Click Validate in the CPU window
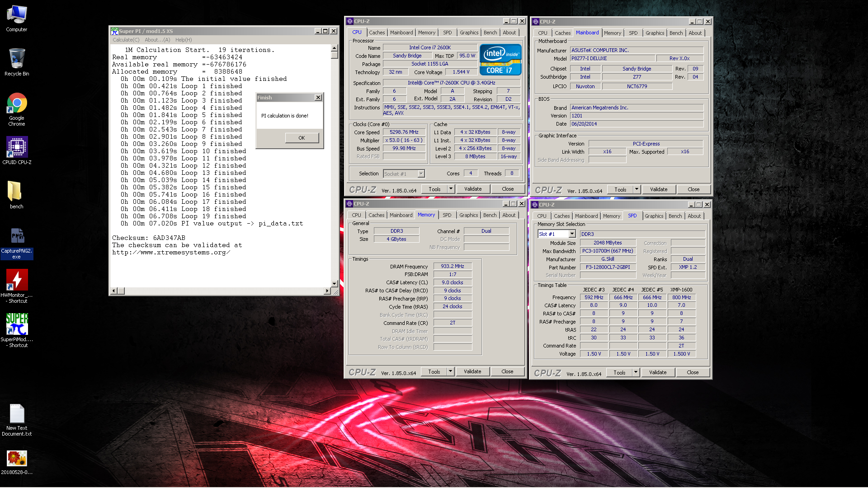The width and height of the screenshot is (868, 488). pos(472,189)
